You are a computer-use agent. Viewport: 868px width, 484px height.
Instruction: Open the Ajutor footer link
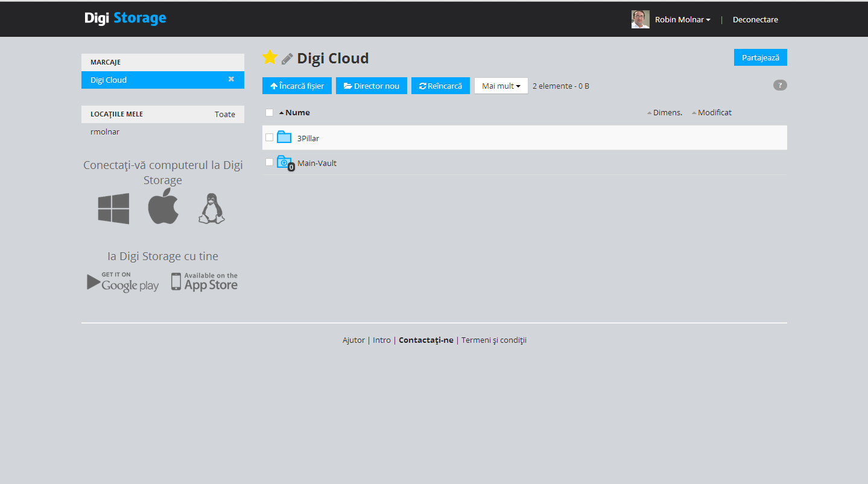[353, 340]
